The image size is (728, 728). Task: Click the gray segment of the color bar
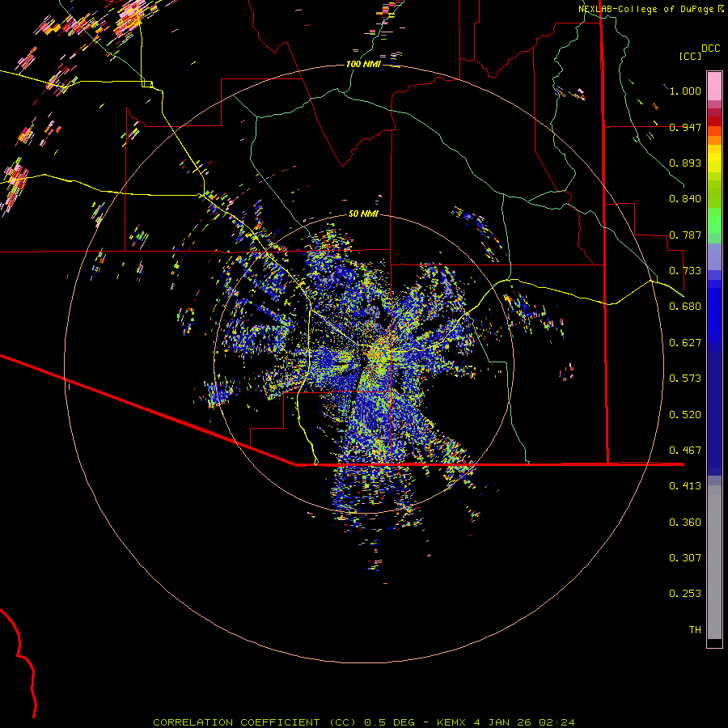click(714, 562)
